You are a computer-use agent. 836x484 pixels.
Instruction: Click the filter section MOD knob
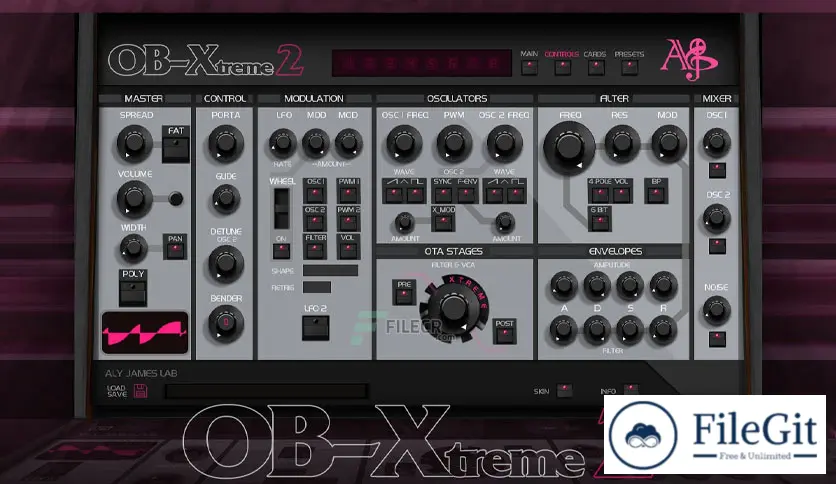pos(668,143)
